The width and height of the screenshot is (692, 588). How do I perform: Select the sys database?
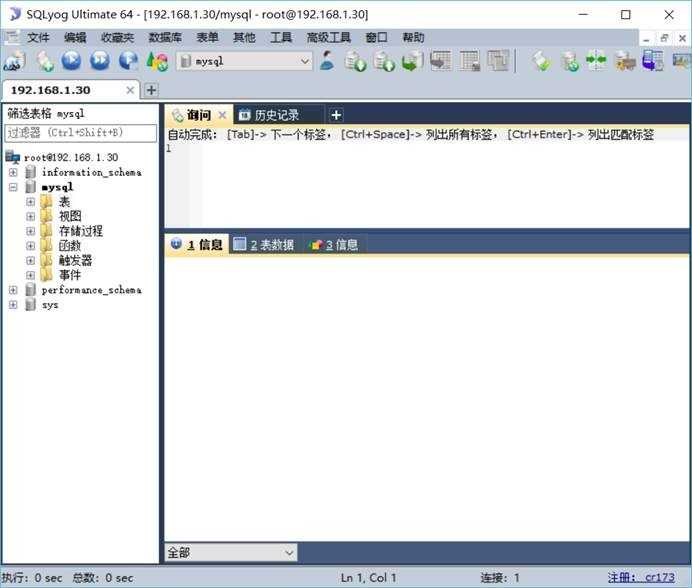pyautogui.click(x=50, y=305)
